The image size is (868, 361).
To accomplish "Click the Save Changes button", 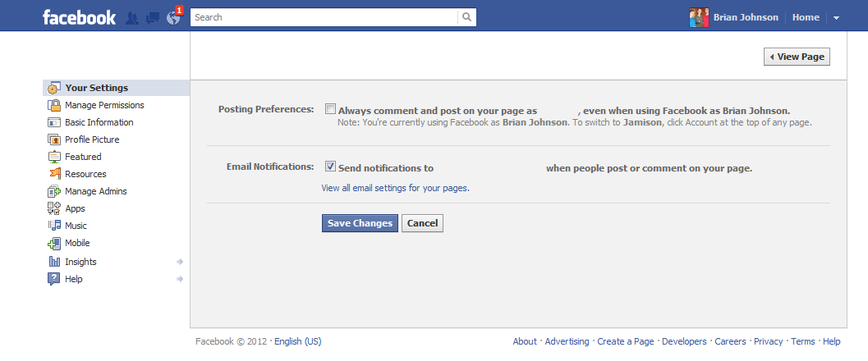I will coord(360,223).
